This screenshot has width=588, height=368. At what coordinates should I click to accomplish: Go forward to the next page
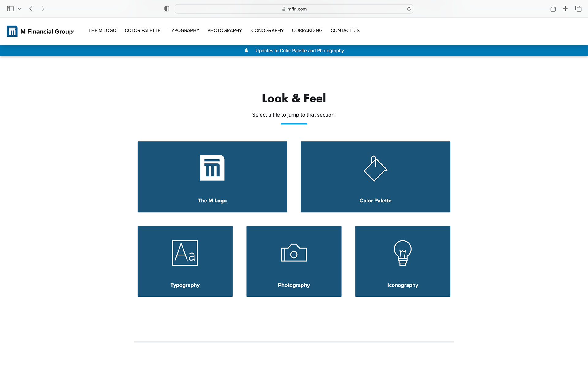[43, 9]
